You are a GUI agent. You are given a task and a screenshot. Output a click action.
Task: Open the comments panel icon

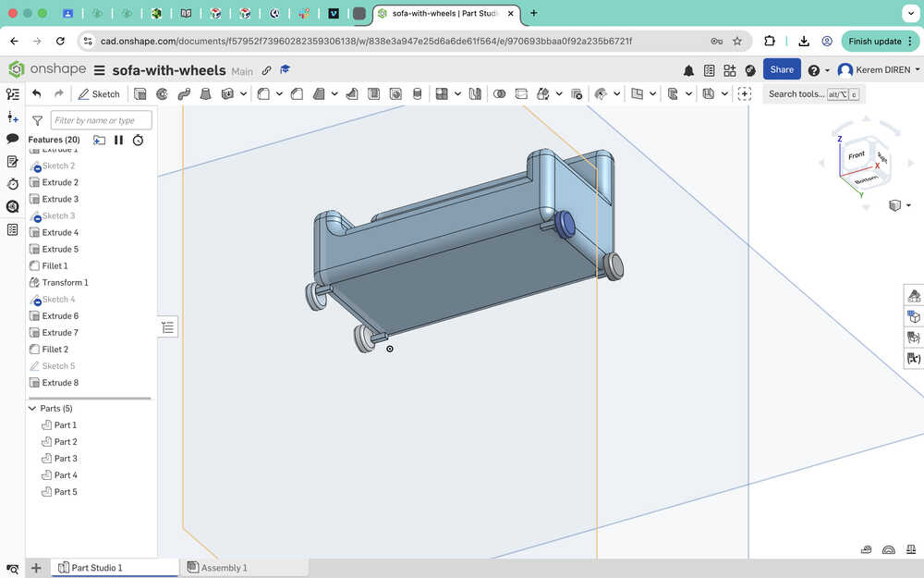[13, 139]
